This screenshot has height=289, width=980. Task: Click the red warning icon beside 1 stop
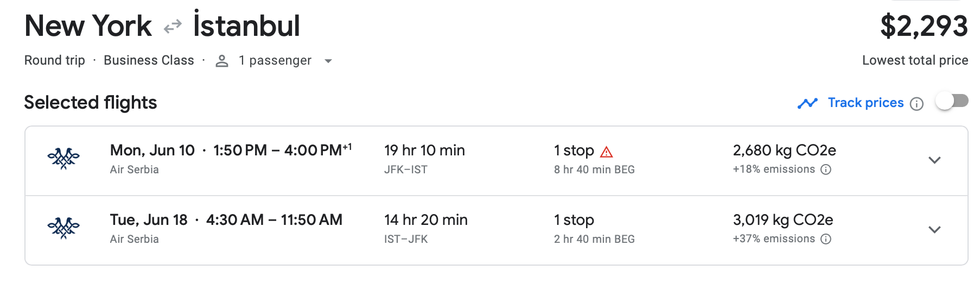pyautogui.click(x=606, y=152)
